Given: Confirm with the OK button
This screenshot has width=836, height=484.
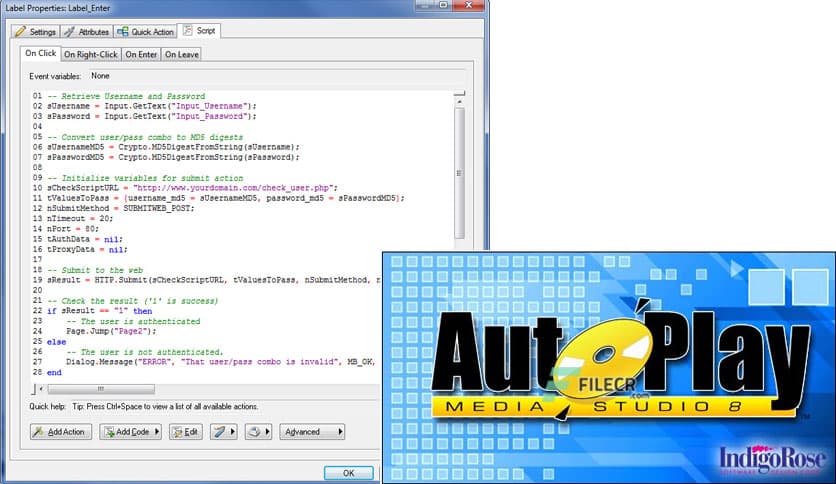Looking at the screenshot, I should (x=349, y=473).
